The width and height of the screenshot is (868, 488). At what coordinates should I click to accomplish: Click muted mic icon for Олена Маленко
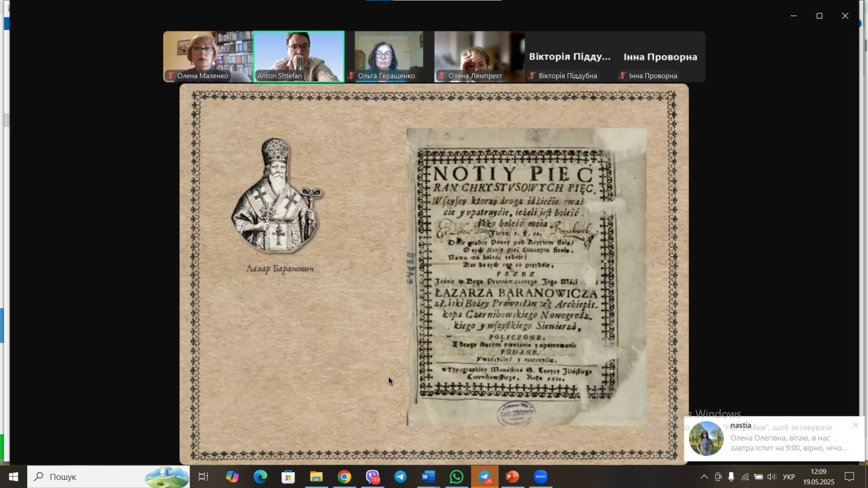(170, 76)
